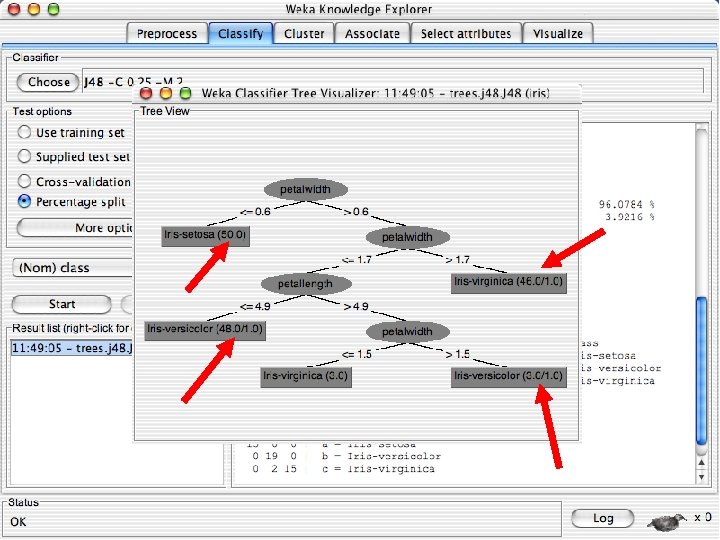Click the > 1.7 branch label
The image size is (720, 540).
click(458, 260)
